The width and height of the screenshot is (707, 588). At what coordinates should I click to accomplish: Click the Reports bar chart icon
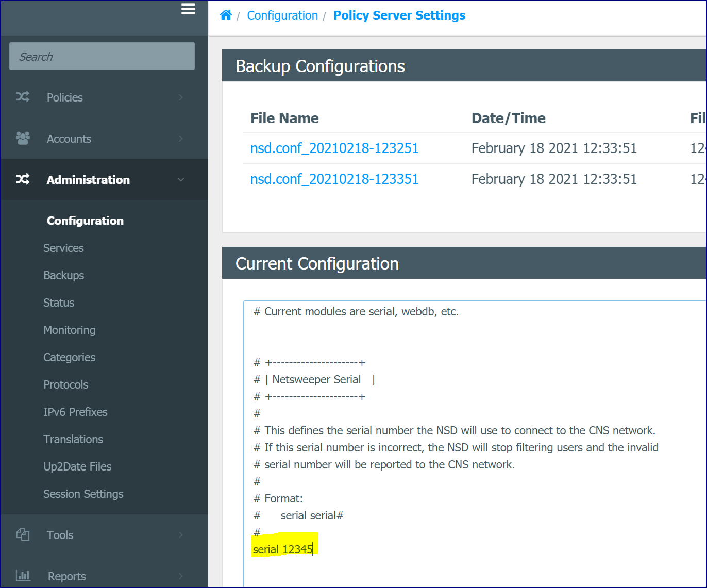[x=23, y=576]
